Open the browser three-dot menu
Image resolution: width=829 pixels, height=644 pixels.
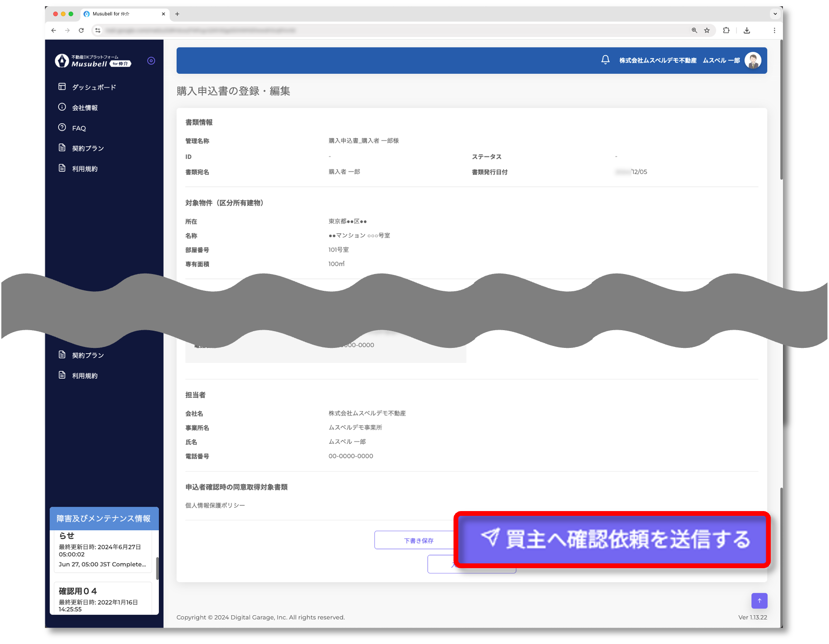774,30
